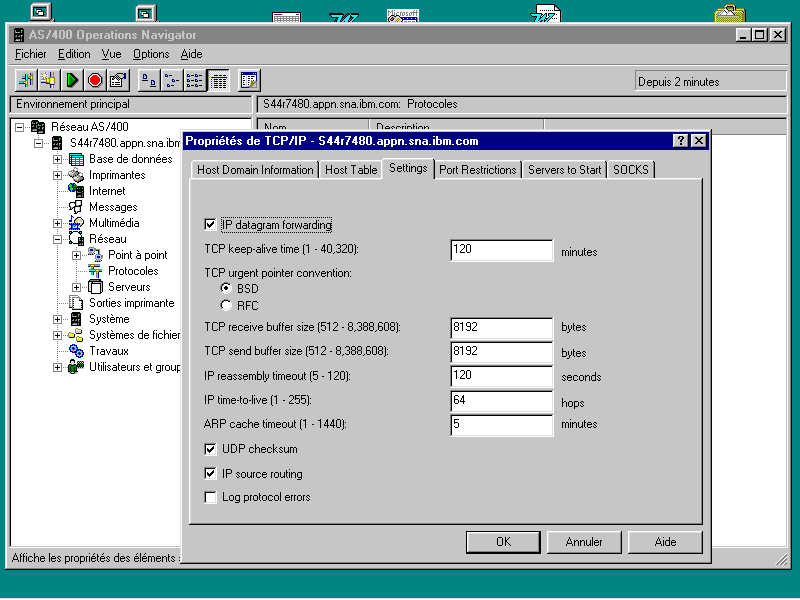
Task: Expand the Système node
Action: click(x=57, y=319)
